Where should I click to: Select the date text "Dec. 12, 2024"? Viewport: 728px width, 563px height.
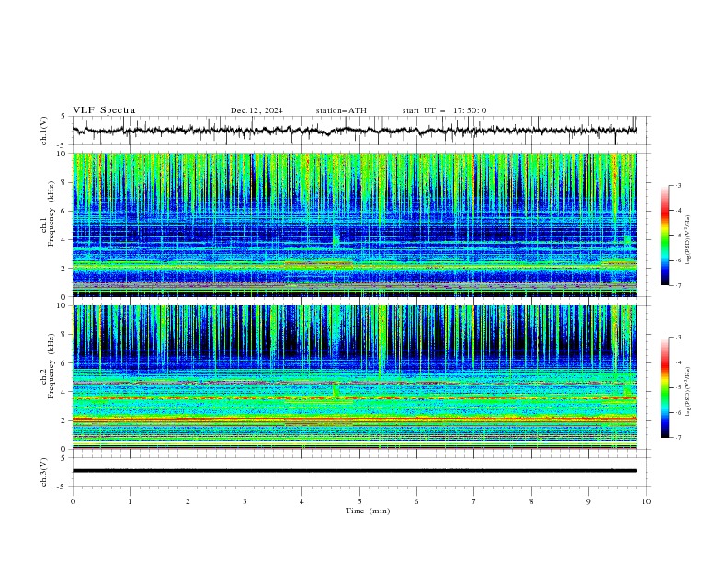(256, 110)
